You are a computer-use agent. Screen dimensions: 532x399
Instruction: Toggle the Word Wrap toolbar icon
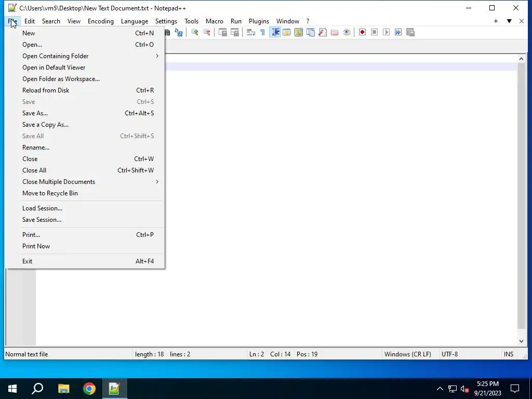click(x=251, y=32)
